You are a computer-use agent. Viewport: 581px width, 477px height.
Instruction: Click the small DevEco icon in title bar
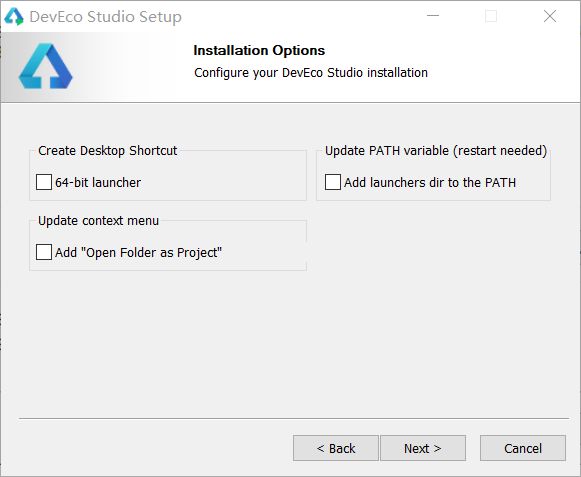coord(14,17)
